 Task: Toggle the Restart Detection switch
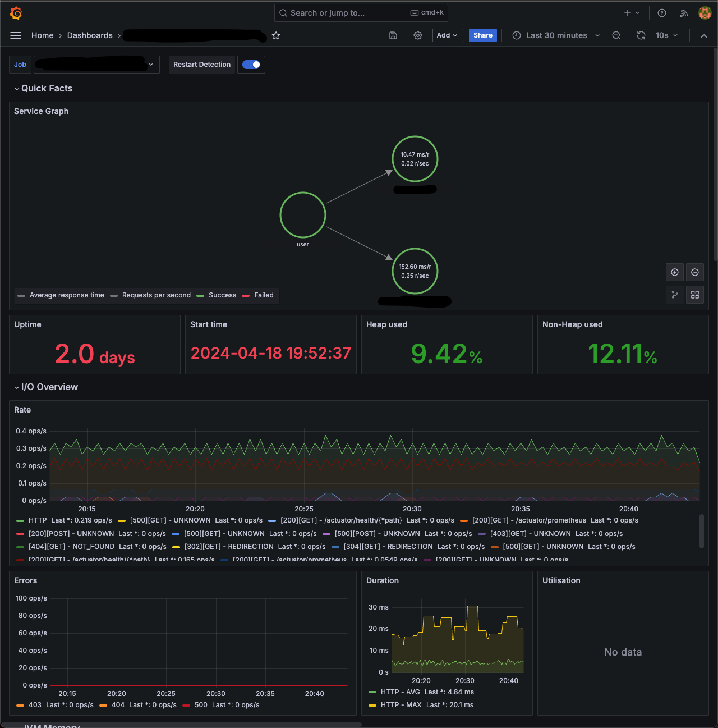[x=251, y=65]
